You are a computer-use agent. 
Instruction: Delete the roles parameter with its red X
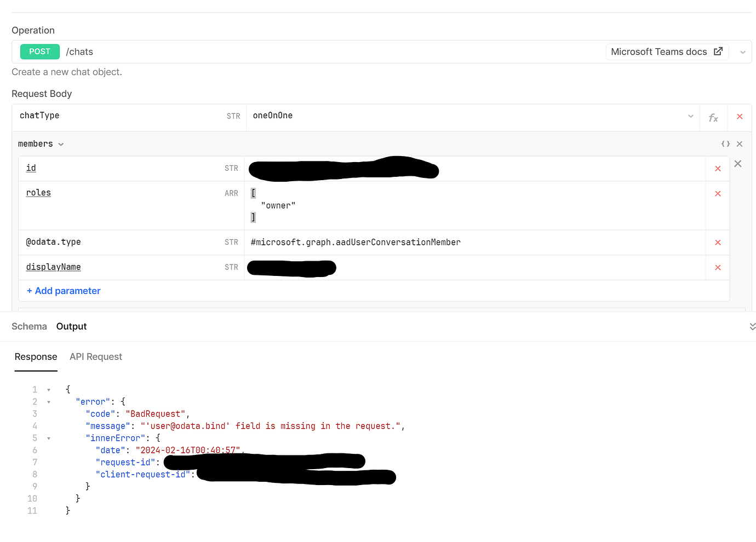click(x=718, y=193)
